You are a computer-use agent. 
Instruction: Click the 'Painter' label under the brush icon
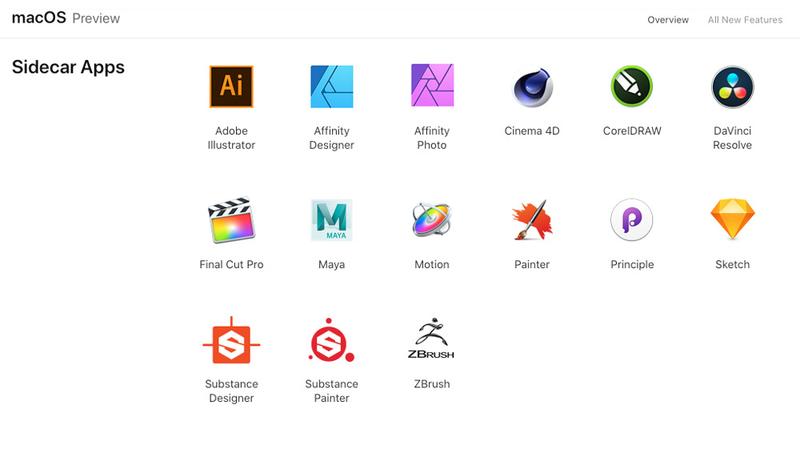(532, 265)
